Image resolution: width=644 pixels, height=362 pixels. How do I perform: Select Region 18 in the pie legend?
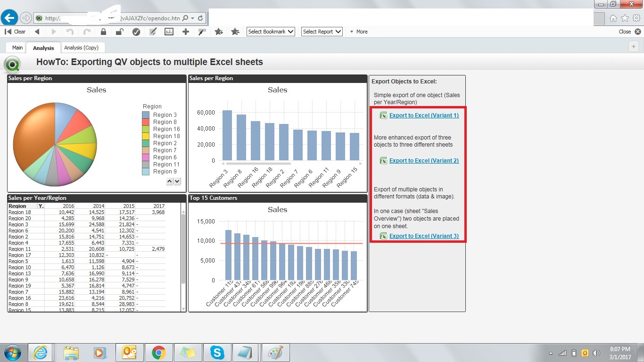click(x=166, y=136)
